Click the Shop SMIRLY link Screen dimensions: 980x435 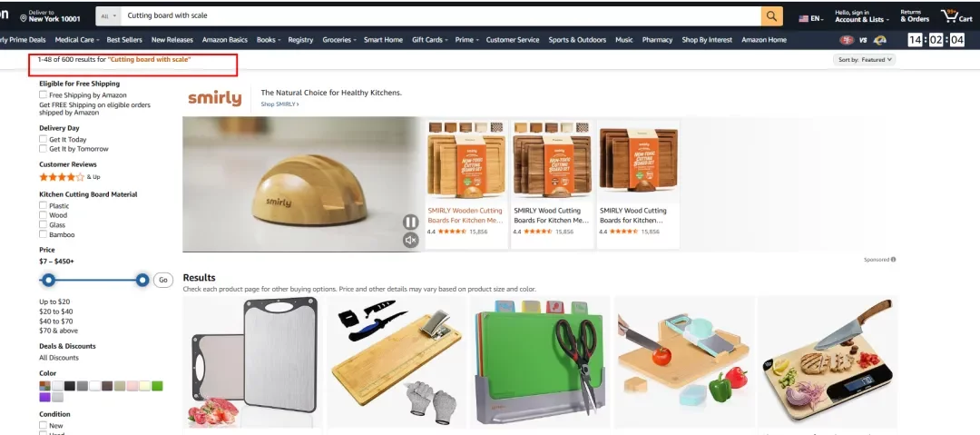click(x=279, y=104)
